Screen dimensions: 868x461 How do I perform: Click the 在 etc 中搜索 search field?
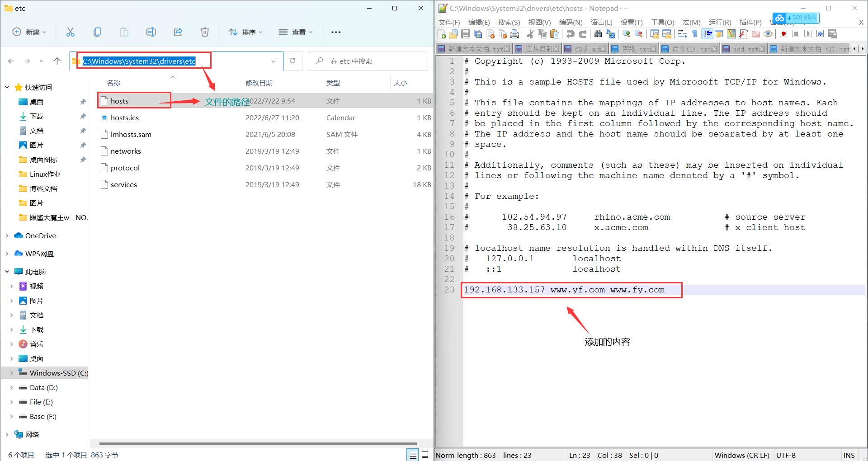[x=368, y=61]
